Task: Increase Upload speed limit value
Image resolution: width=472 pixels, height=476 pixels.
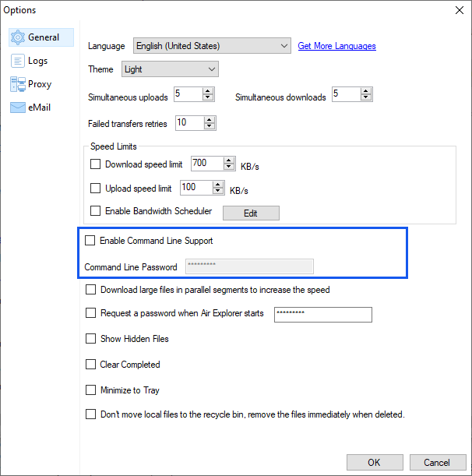Action: pyautogui.click(x=217, y=185)
